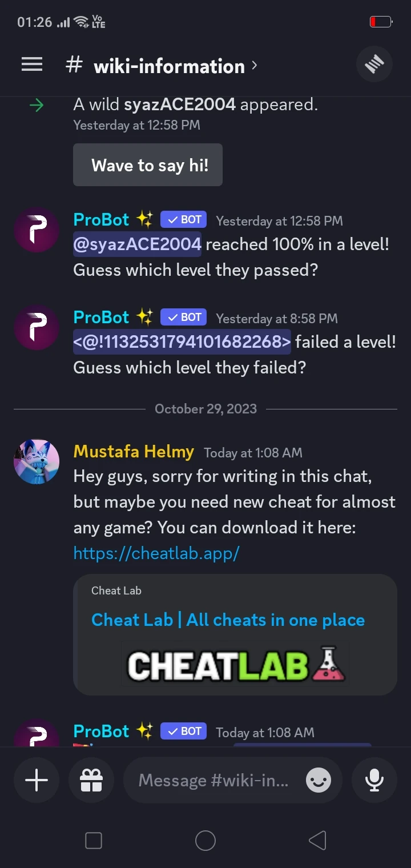Viewport: 411px width, 868px height.
Task: Tap Mustafa Helmy's avatar picture
Action: coord(37,461)
